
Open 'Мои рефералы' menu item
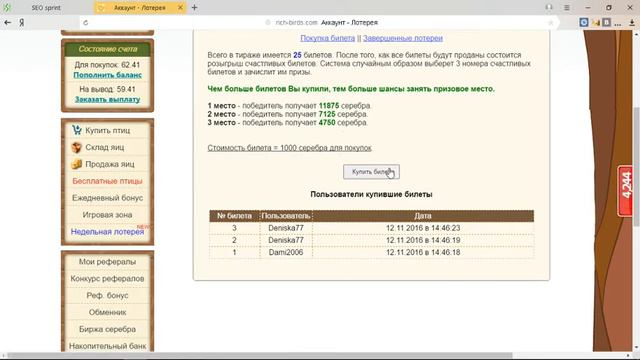click(x=107, y=262)
